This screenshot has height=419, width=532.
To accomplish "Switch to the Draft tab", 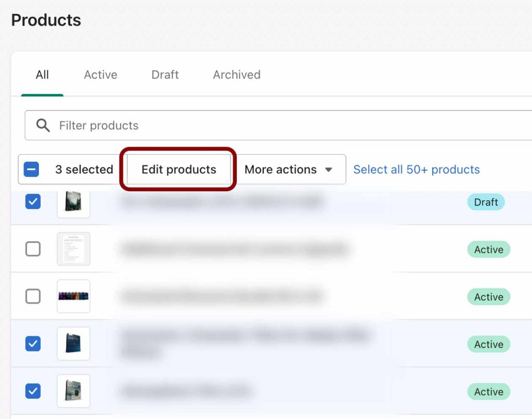I will (165, 74).
